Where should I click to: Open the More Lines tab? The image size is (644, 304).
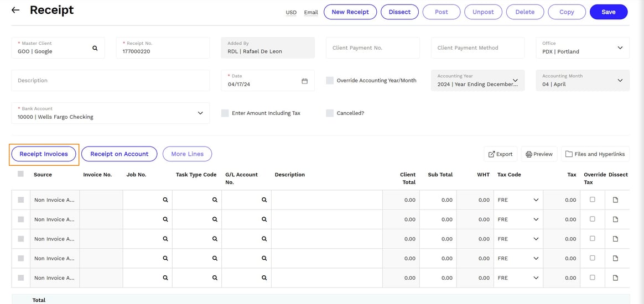[187, 154]
